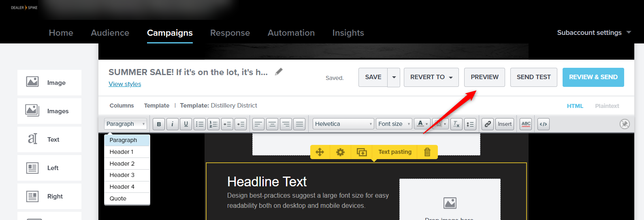The image size is (644, 220).
Task: Open the Campaigns tab
Action: click(x=170, y=33)
